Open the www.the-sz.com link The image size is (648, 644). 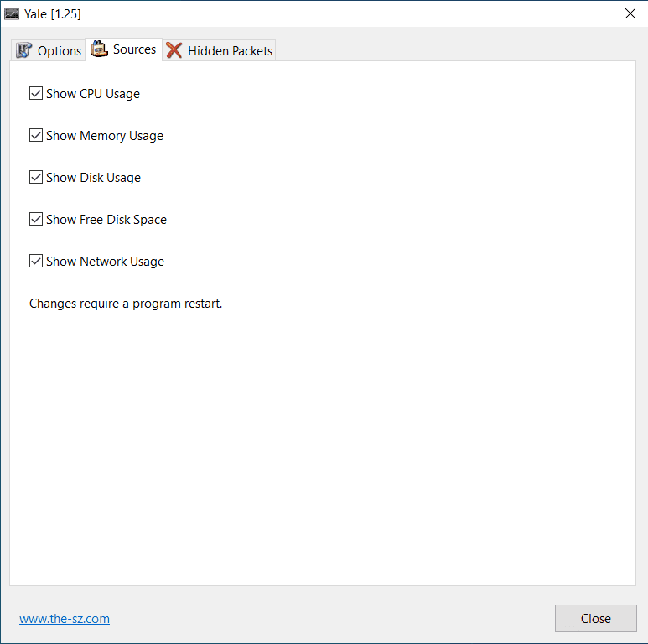65,619
